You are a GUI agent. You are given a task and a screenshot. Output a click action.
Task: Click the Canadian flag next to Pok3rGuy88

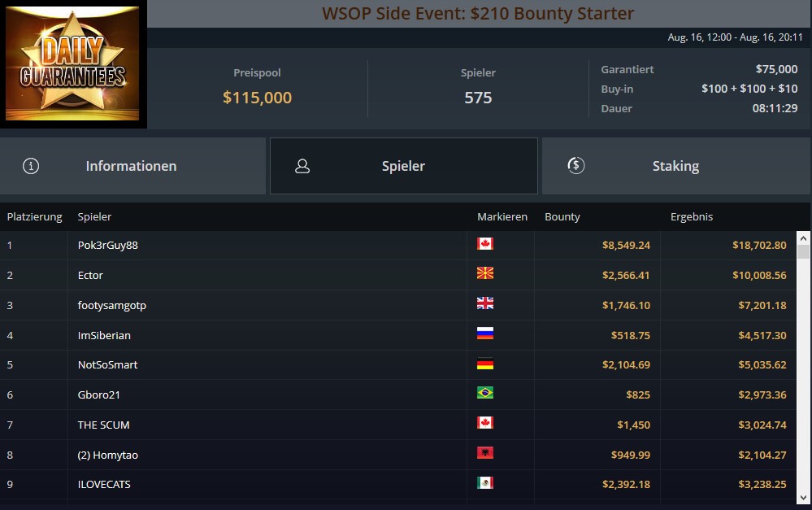[x=485, y=243]
